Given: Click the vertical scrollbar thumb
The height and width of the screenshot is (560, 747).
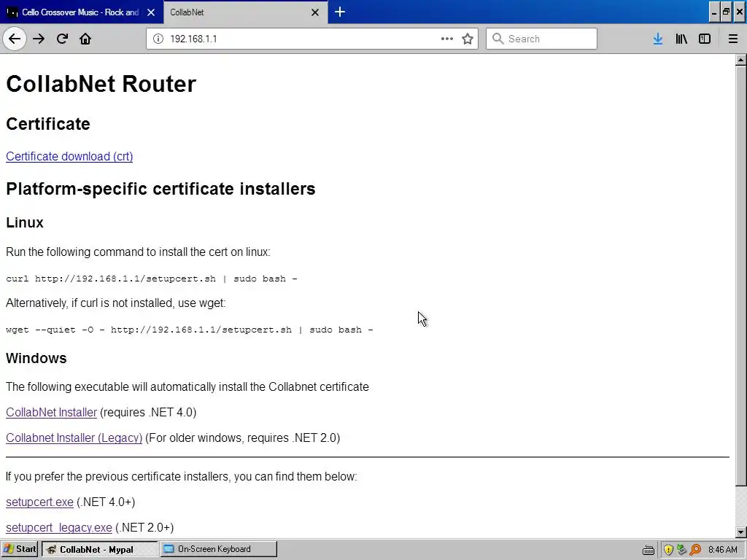Looking at the screenshot, I should tap(741, 276).
